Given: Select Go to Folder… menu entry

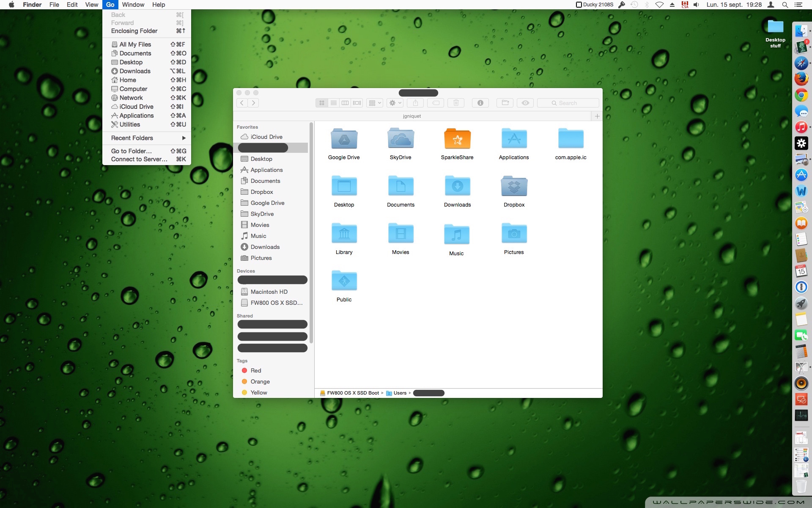Looking at the screenshot, I should 131,151.
